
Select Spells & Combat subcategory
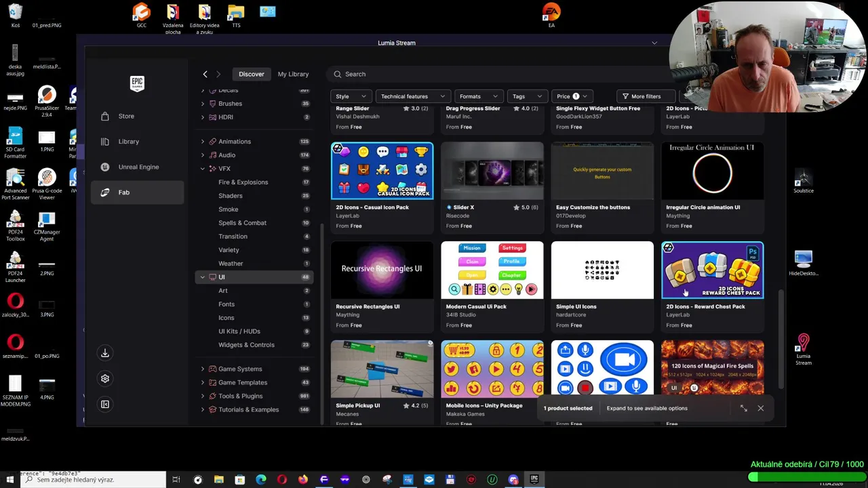pos(242,223)
